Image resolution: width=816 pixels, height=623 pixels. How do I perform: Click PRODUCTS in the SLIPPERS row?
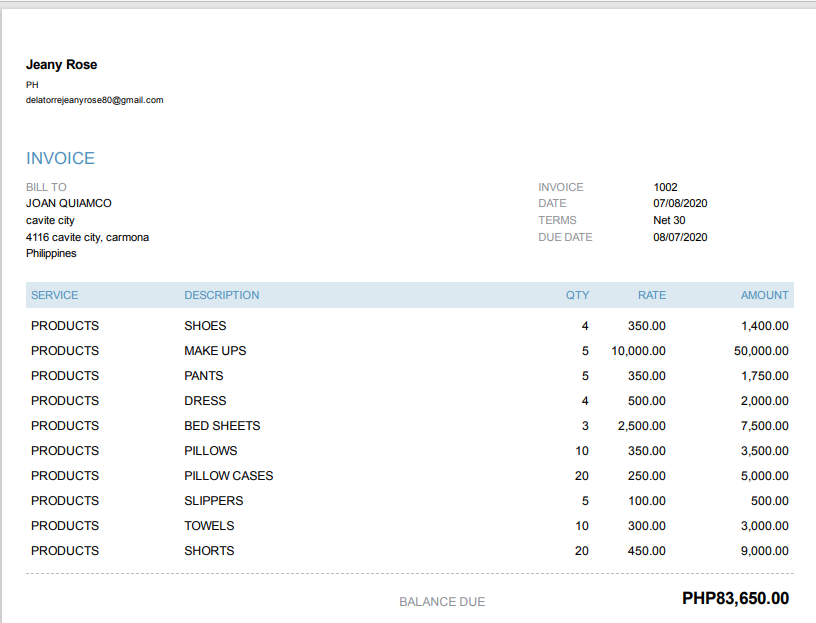65,501
